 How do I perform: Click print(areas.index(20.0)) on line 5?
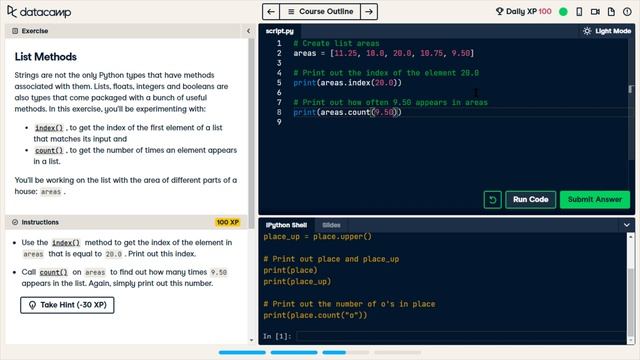347,83
